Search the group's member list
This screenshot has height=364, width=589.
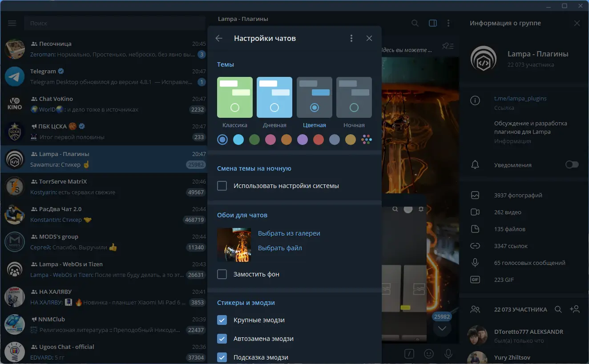pyautogui.click(x=558, y=309)
